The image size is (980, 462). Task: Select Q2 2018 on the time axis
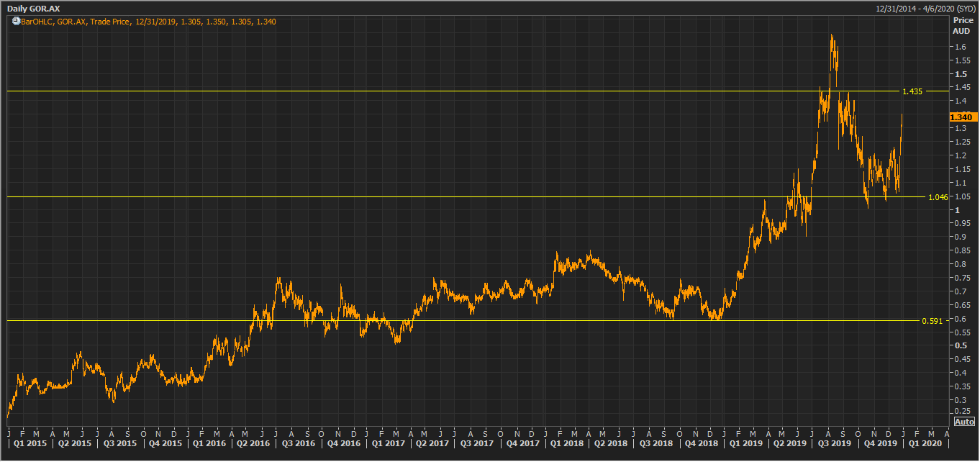point(611,444)
